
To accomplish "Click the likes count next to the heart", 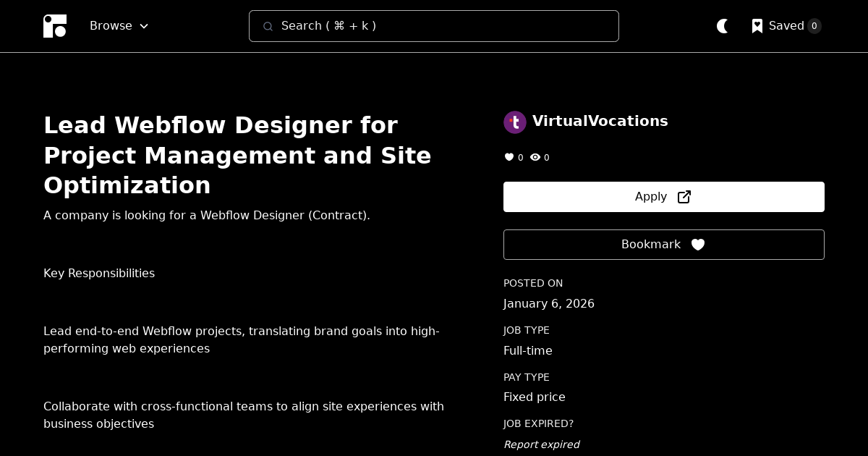I will (x=521, y=157).
